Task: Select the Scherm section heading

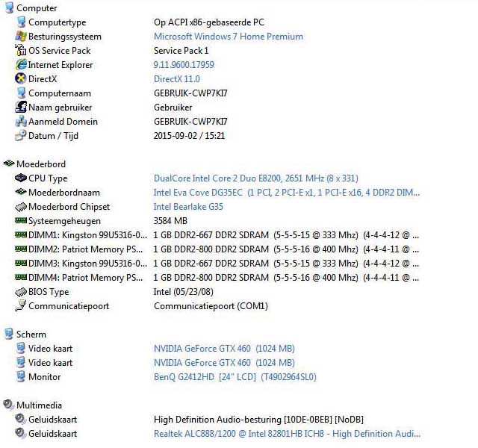Action: click(x=31, y=335)
